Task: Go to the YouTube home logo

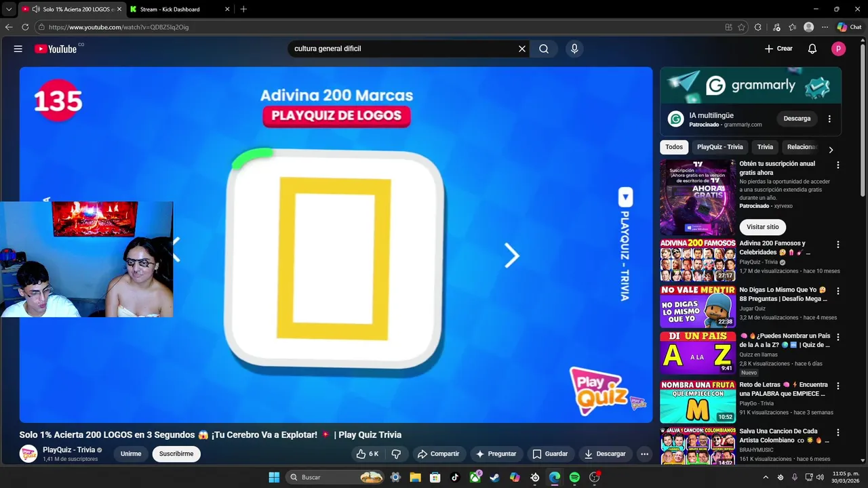Action: click(56, 49)
